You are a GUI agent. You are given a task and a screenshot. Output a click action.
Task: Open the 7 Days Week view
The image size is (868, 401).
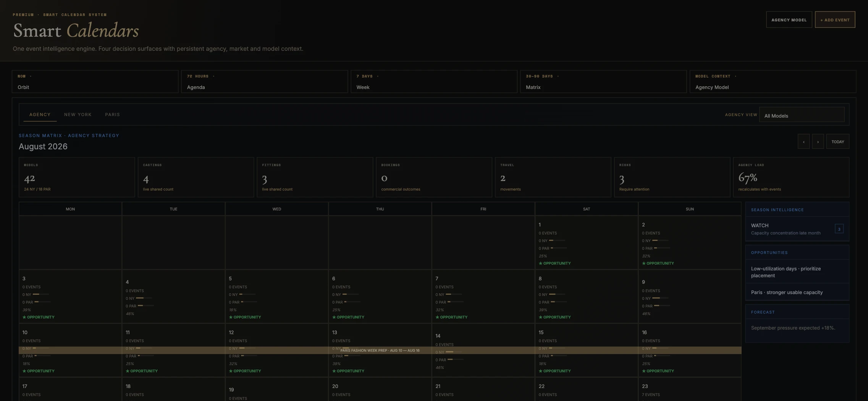(x=434, y=81)
